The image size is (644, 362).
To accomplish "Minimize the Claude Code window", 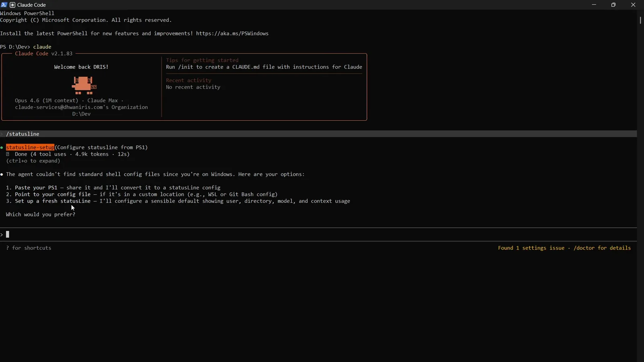I will coord(594,5).
